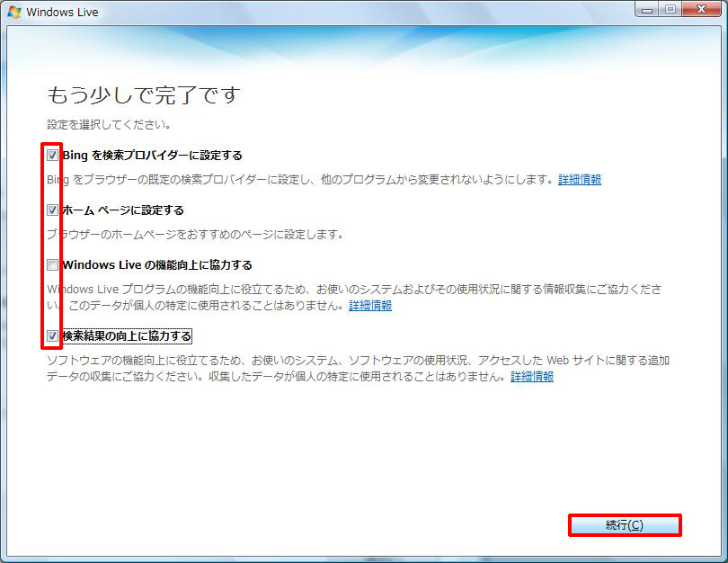
Task: Minimize the Windows Live window
Action: click(x=647, y=10)
